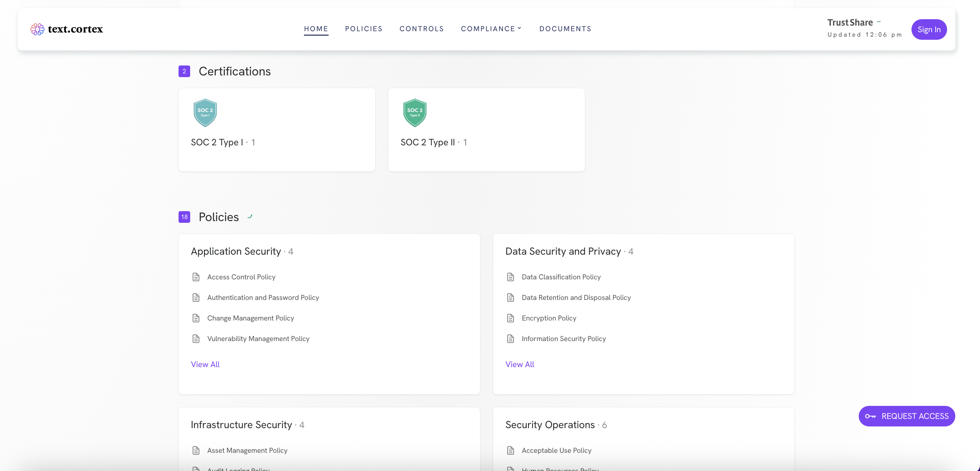Click the green arrow icon next to Policies
The image size is (980, 471).
point(250,217)
